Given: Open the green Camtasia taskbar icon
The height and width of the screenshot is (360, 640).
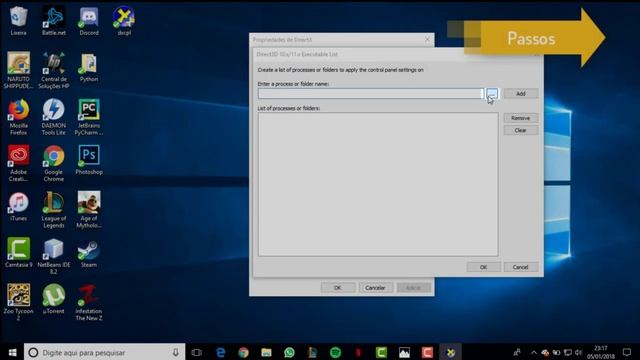Looking at the screenshot, I should (381, 352).
